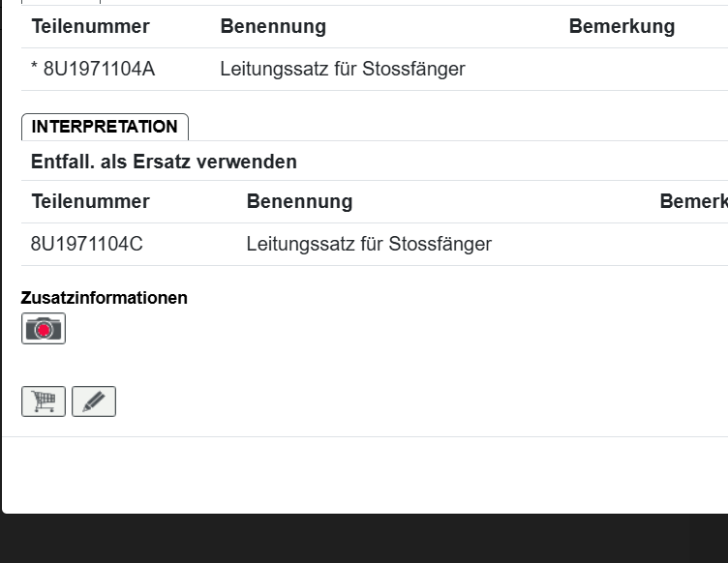Screen dimensions: 728x563
Task: Click Teilenummer header in the Interpretation table
Action: coord(91,201)
